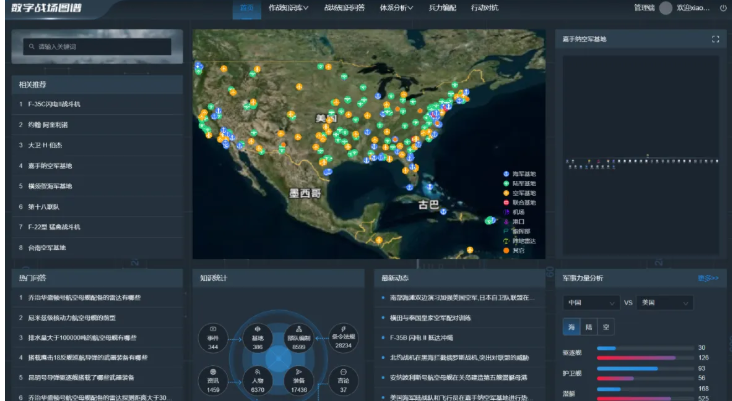Click the user avatar in the header
The image size is (732, 401).
(666, 8)
